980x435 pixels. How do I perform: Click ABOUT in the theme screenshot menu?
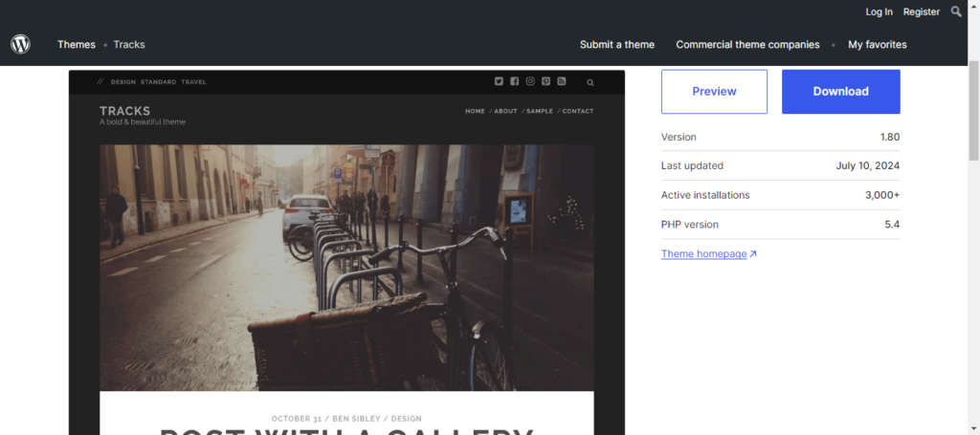coord(505,111)
